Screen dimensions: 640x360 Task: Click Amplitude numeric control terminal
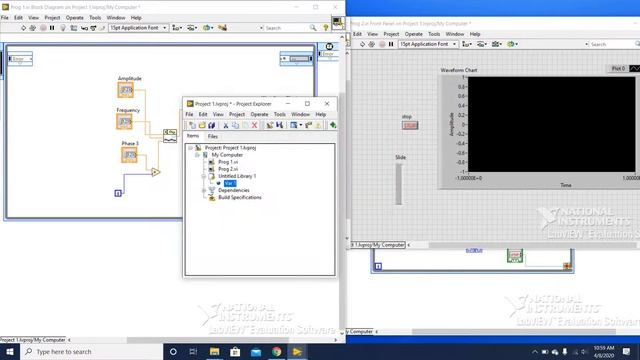tap(126, 90)
